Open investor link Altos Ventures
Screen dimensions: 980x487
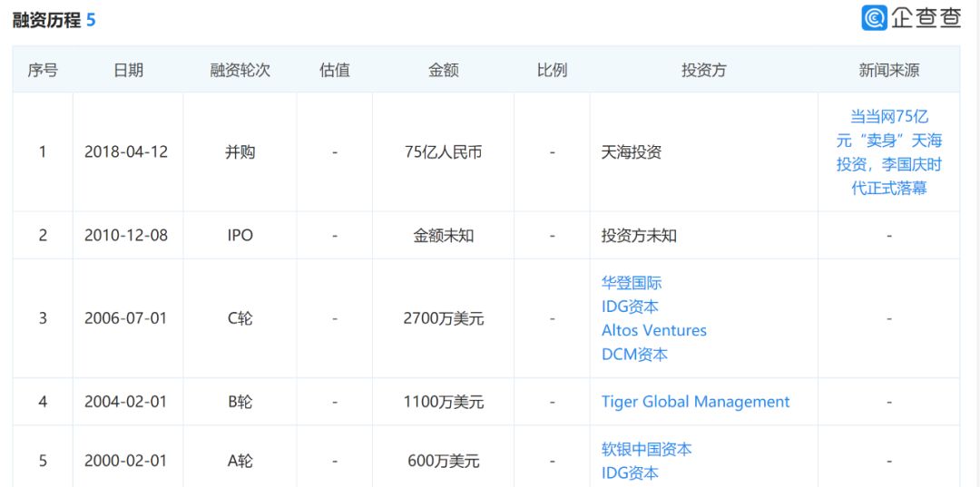click(x=653, y=330)
